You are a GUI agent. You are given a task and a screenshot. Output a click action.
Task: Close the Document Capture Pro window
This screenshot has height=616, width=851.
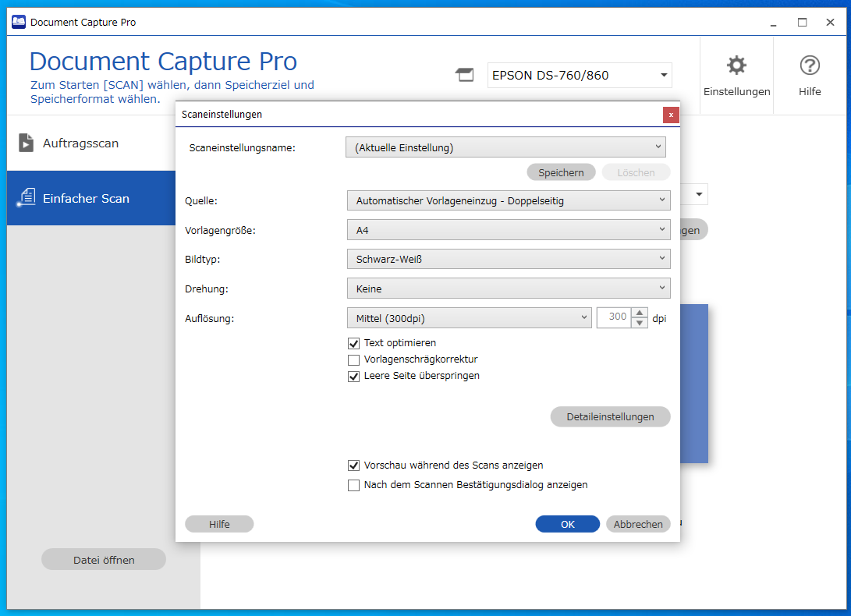[831, 23]
